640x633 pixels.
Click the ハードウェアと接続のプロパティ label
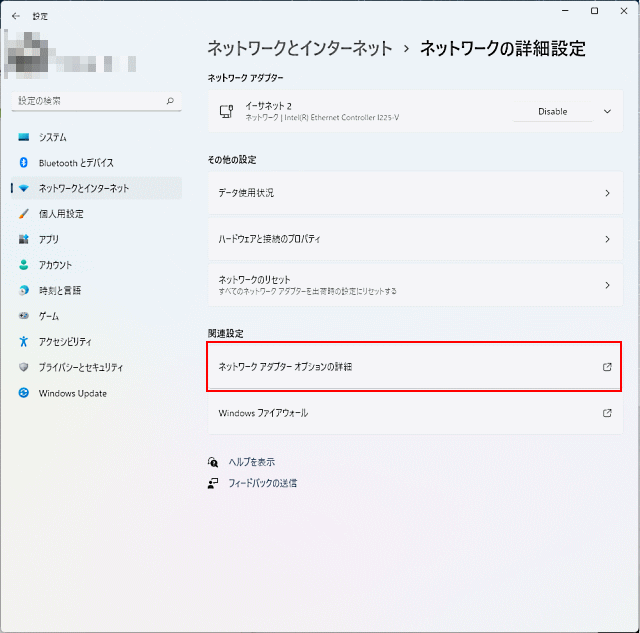[269, 239]
